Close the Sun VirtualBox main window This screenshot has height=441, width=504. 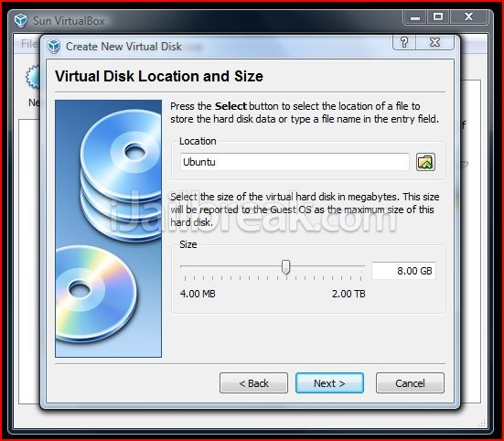468,17
